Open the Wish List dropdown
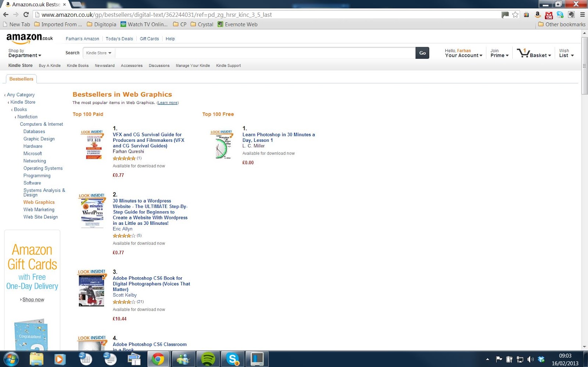 click(x=566, y=53)
